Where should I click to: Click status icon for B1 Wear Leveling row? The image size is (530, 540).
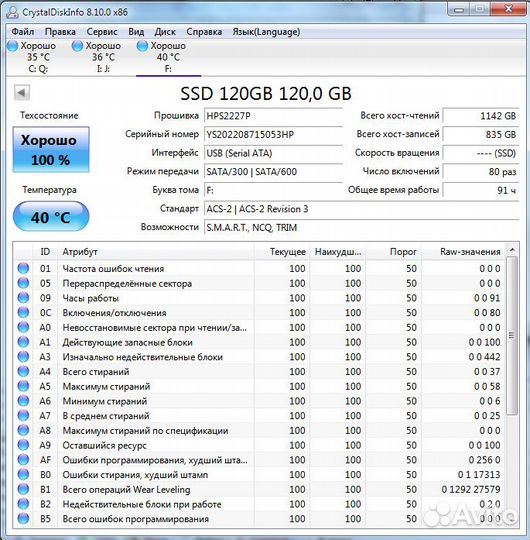23,489
